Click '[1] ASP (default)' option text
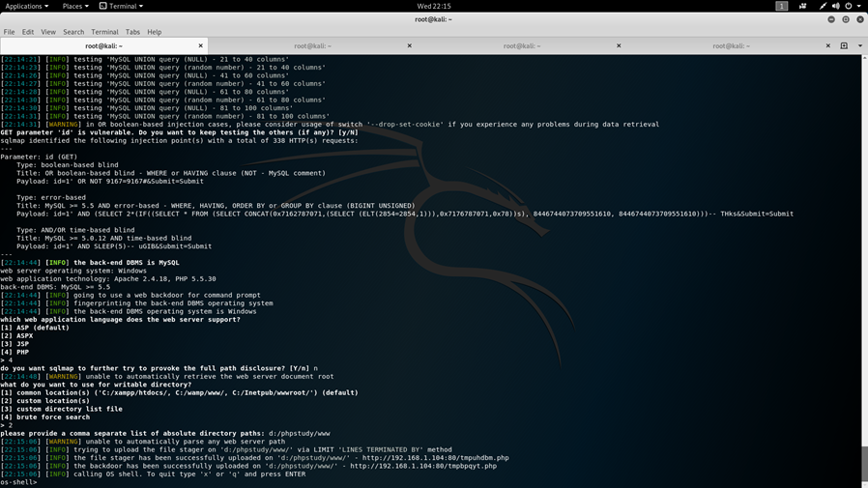 35,328
